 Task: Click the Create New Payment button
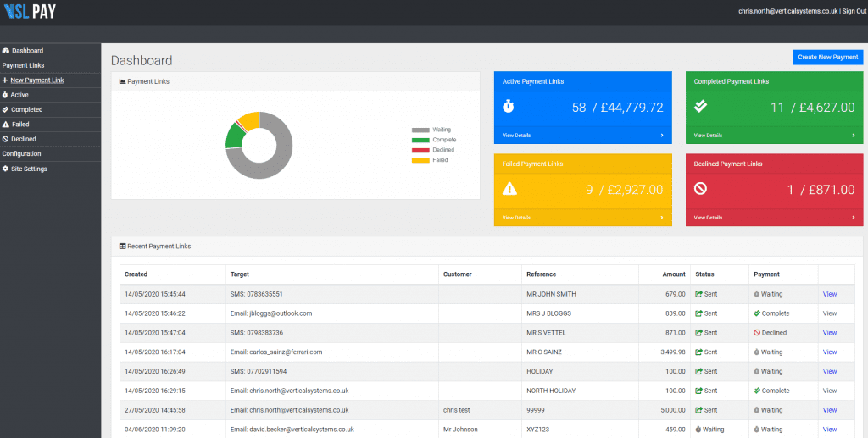coord(827,57)
